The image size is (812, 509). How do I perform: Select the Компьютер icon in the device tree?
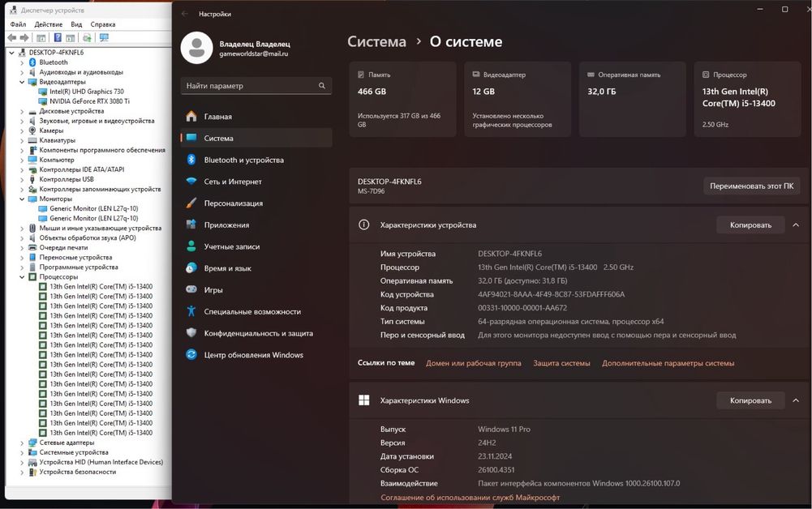(x=32, y=160)
